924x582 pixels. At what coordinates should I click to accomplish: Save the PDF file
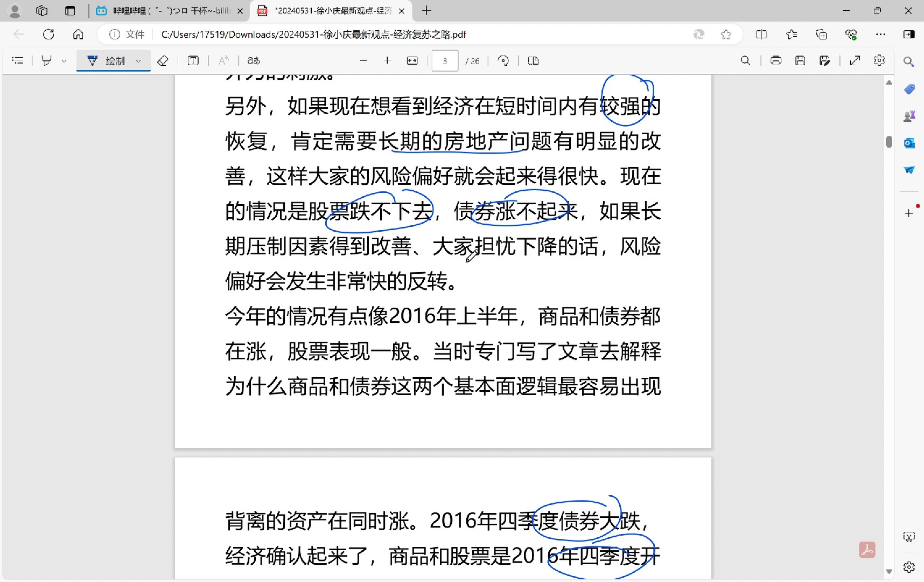pos(800,60)
